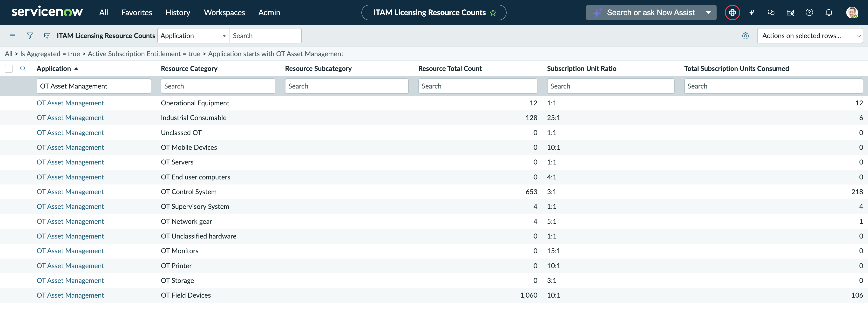Viewport: 868px width, 314px height.
Task: Open the Application search field dropdown
Action: (x=193, y=36)
